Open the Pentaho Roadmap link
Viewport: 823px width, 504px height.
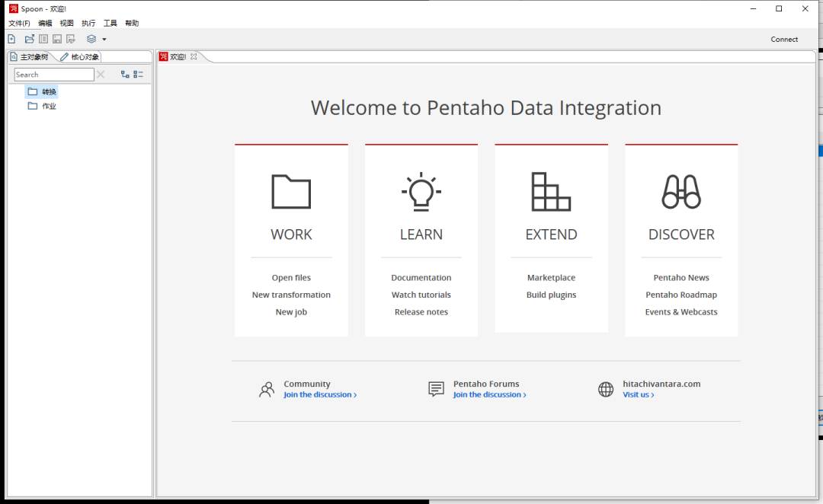681,295
